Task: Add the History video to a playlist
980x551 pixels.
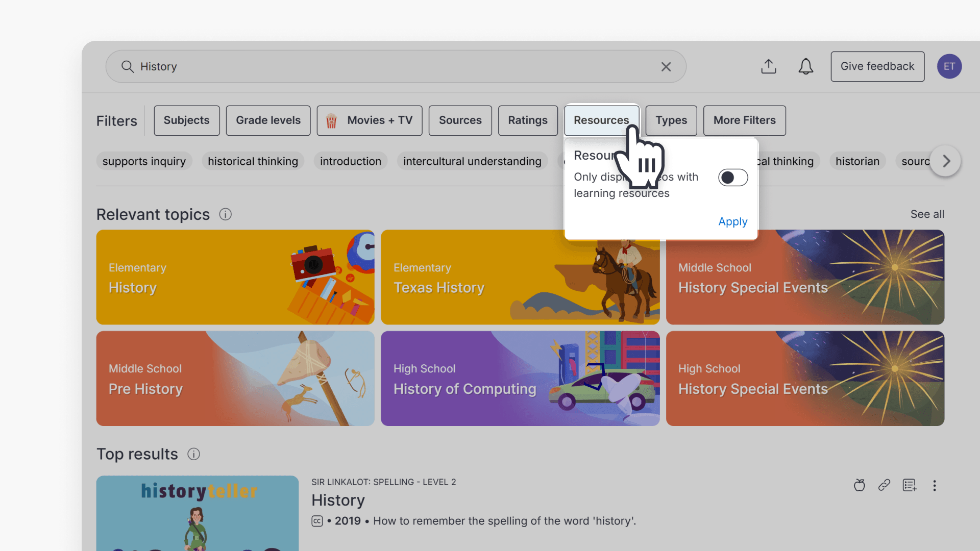Action: [910, 485]
